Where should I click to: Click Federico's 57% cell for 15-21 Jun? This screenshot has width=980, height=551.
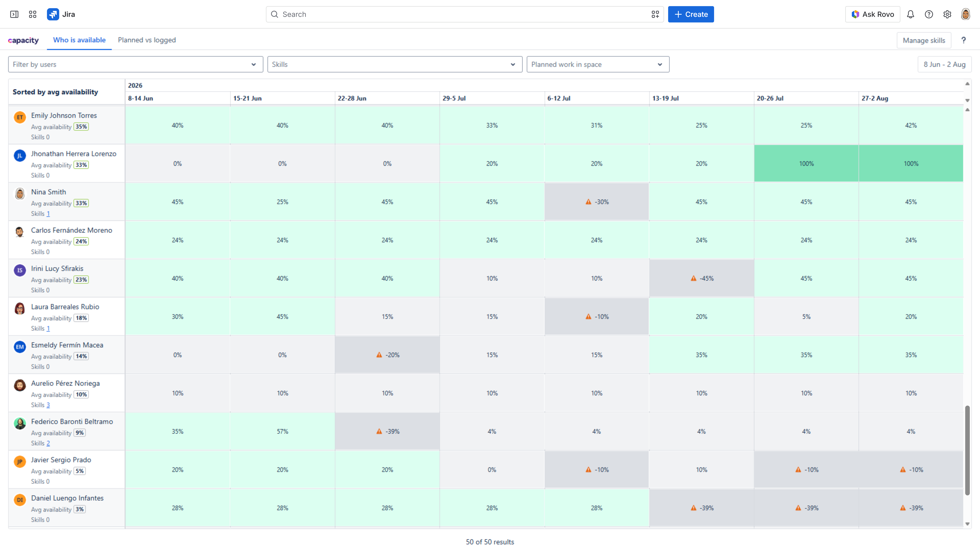(x=282, y=431)
